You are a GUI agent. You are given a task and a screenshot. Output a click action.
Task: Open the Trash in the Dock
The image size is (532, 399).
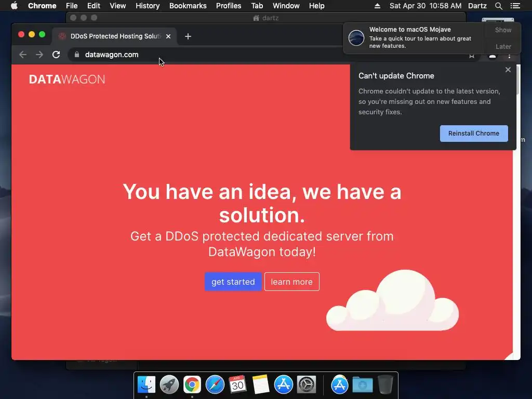point(385,385)
